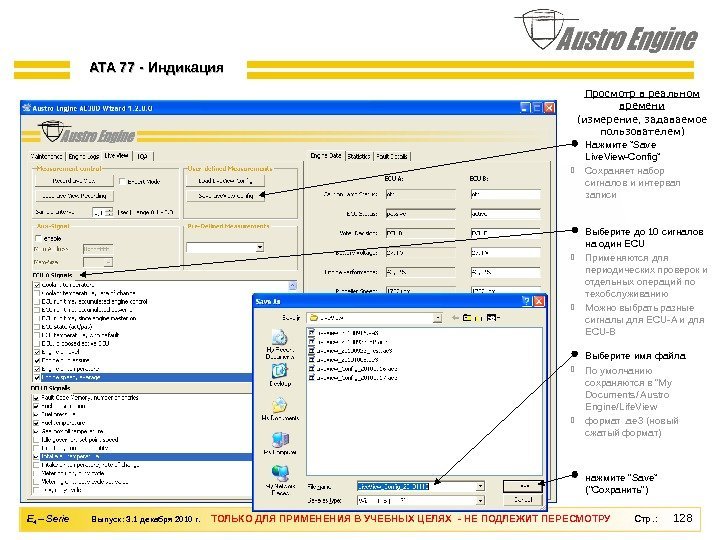The height and width of the screenshot is (540, 720).
Task: Click the Record Live View button
Action: 74,181
